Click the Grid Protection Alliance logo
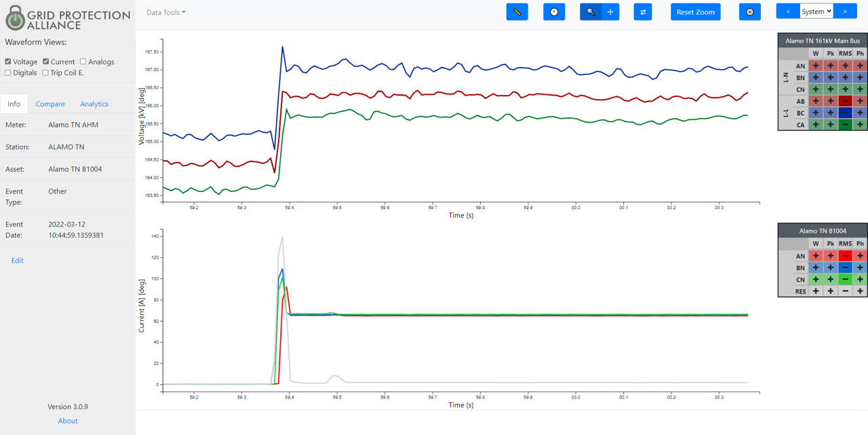This screenshot has width=868, height=435. coord(68,18)
